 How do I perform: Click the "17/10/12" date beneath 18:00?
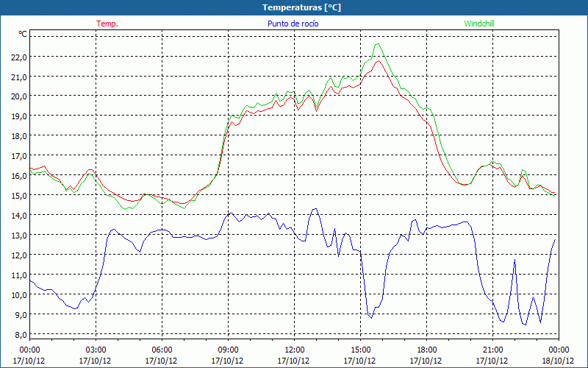tap(426, 361)
